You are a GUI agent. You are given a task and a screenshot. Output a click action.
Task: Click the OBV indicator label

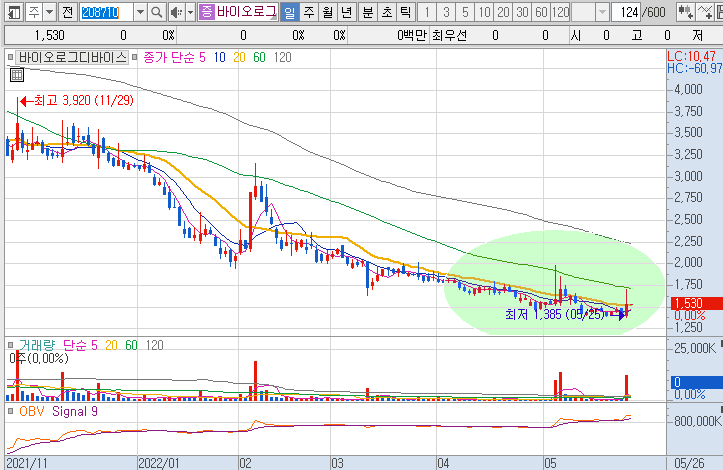tap(32, 411)
